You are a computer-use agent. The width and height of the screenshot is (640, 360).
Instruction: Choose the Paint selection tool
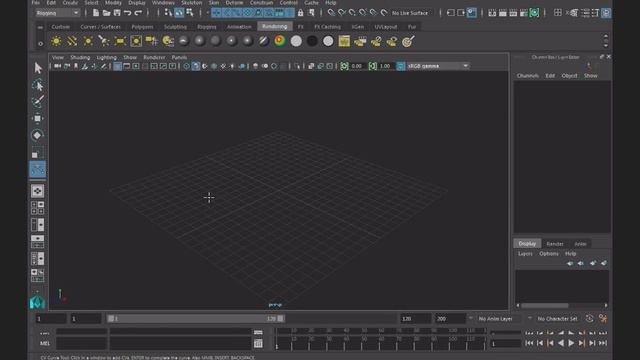[38, 101]
